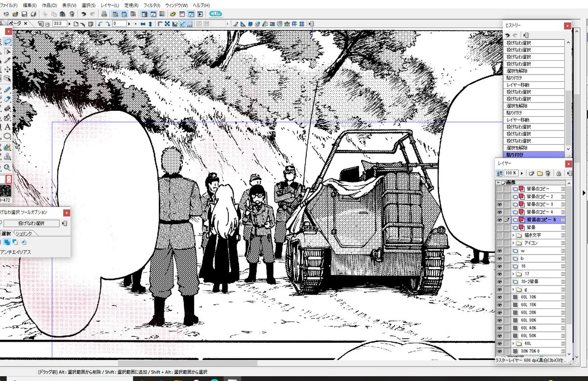Hide the 60L 10% tone layer
Image resolution: width=588 pixels, height=381 pixels.
pyautogui.click(x=500, y=297)
